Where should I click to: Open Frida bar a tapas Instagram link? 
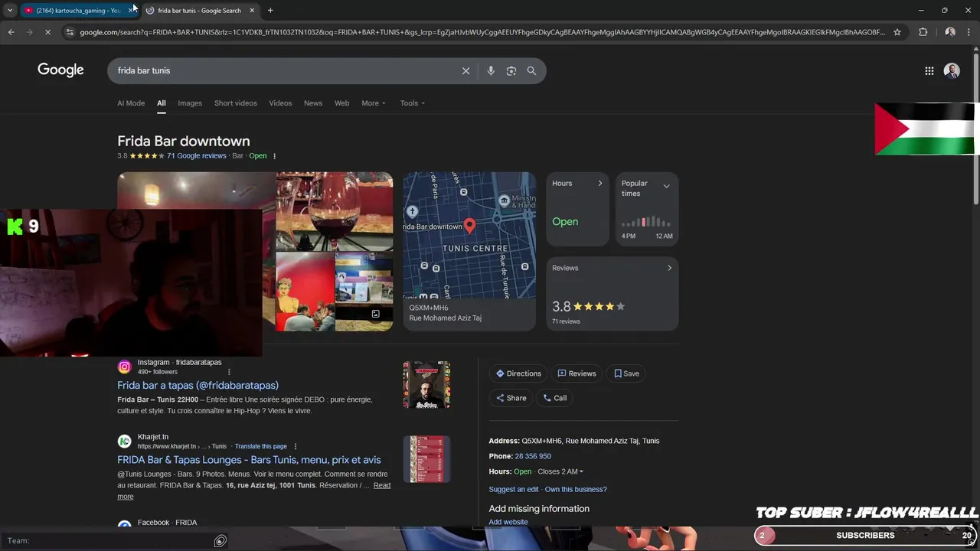point(198,386)
